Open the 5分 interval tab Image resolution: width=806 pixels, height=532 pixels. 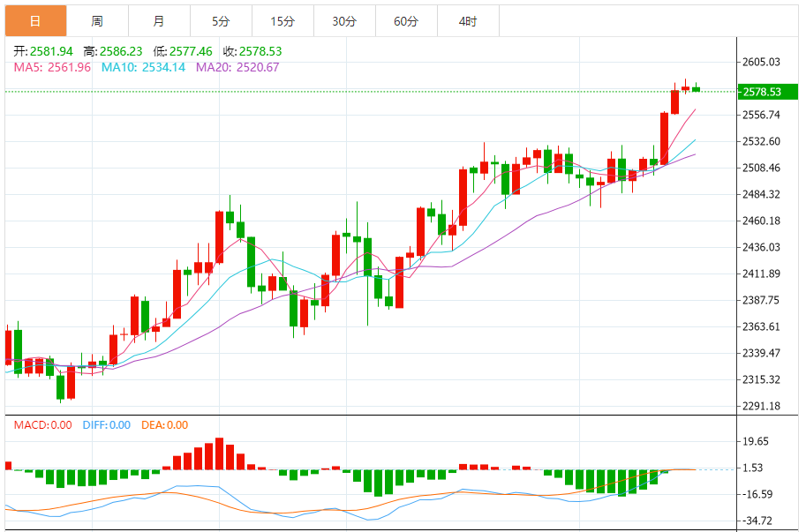pos(221,21)
